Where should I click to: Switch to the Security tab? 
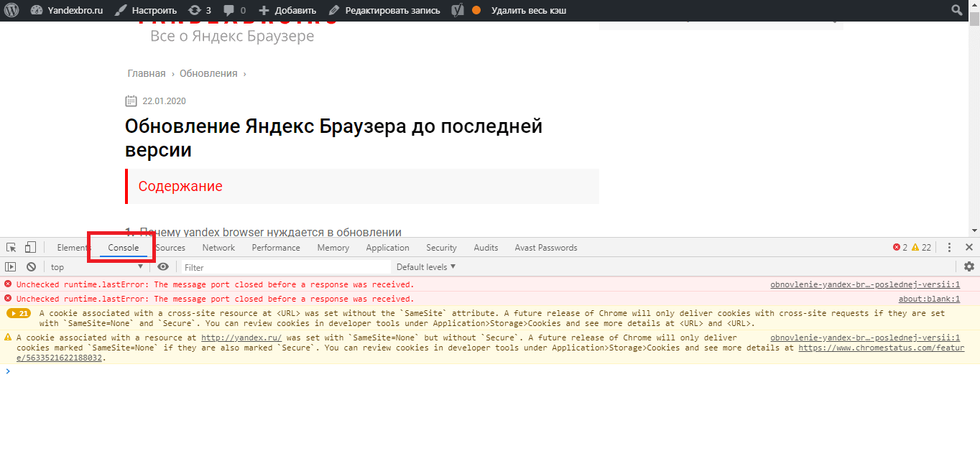441,248
